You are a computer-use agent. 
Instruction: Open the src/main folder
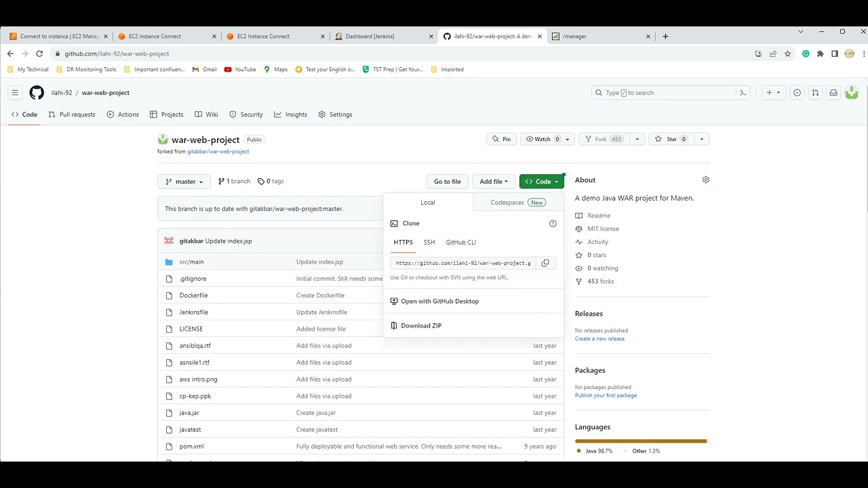(x=191, y=262)
